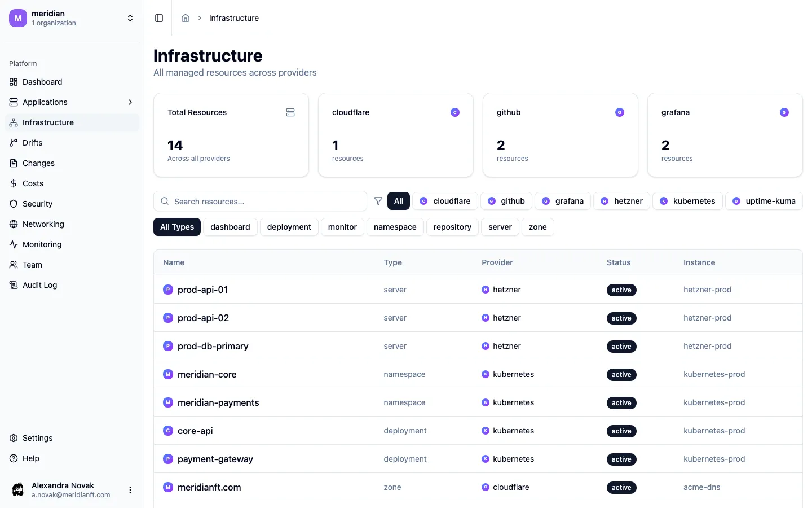Click the filter funnel icon beside the search bar
812x508 pixels.
378,201
